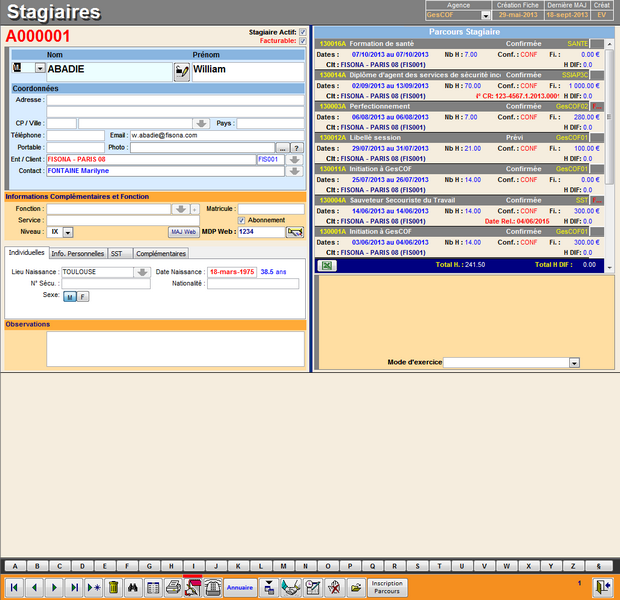Click the Excel export icon in Parcours
Viewport: 620px width, 600px height.
point(326,265)
